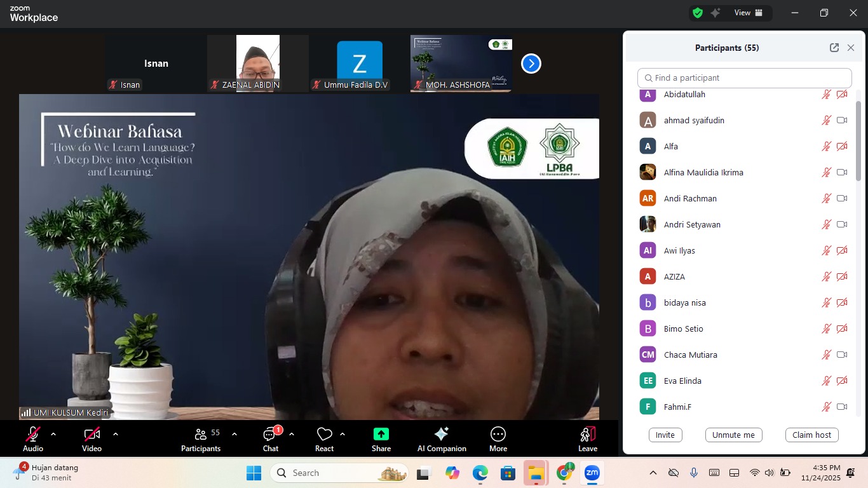Toggle the Participants panel button
This screenshot has width=868, height=488.
[x=201, y=434]
